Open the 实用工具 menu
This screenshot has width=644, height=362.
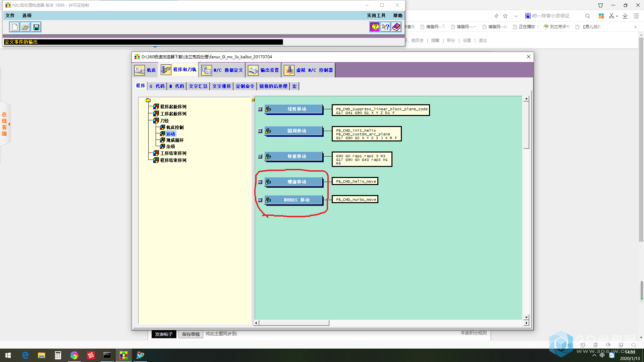point(376,15)
